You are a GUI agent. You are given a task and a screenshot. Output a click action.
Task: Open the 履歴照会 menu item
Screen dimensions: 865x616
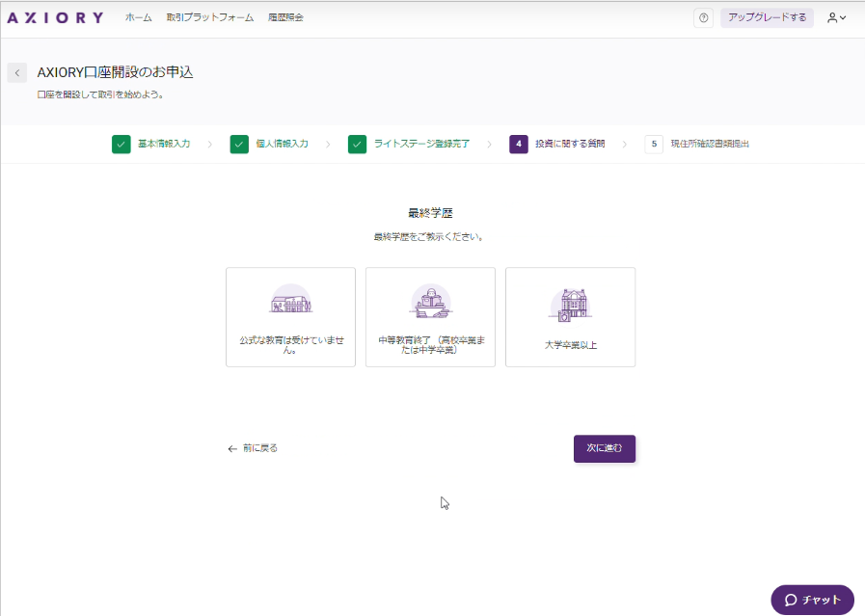click(285, 17)
